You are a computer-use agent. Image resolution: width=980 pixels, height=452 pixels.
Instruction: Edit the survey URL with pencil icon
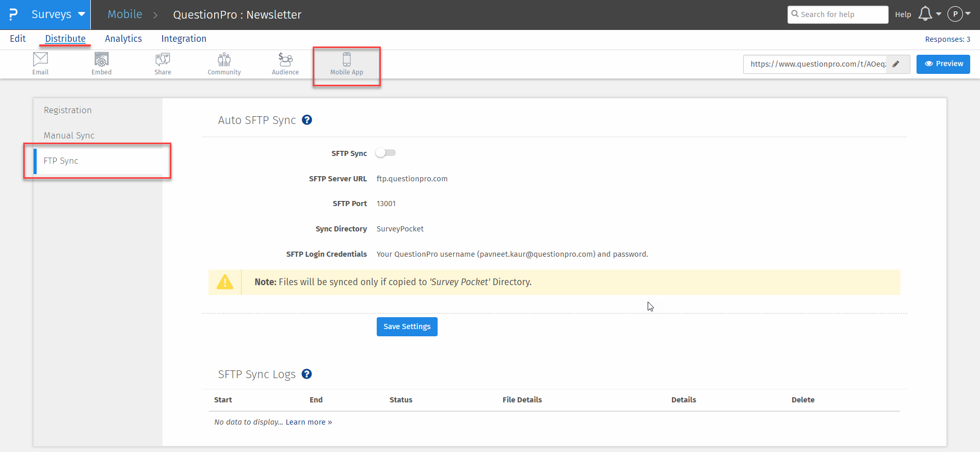(896, 64)
